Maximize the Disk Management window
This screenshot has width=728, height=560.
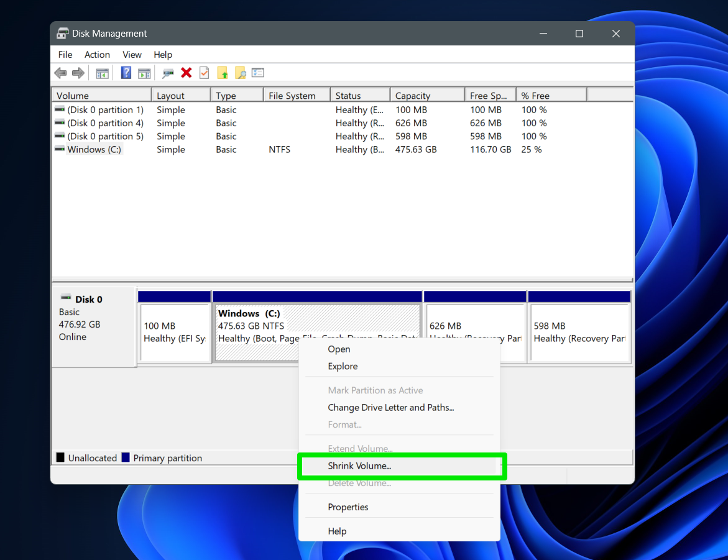point(579,34)
